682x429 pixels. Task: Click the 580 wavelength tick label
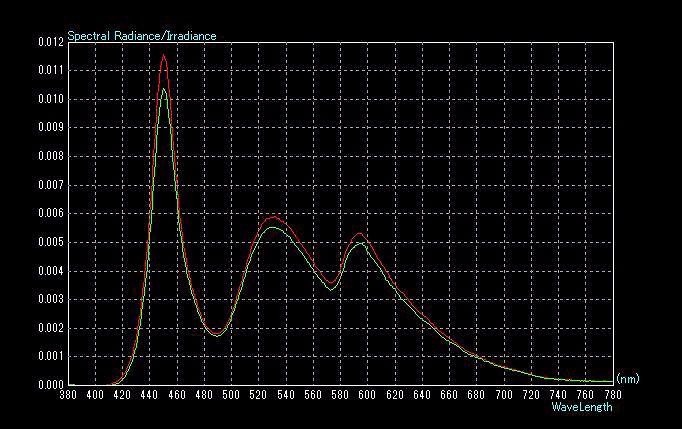tap(340, 395)
